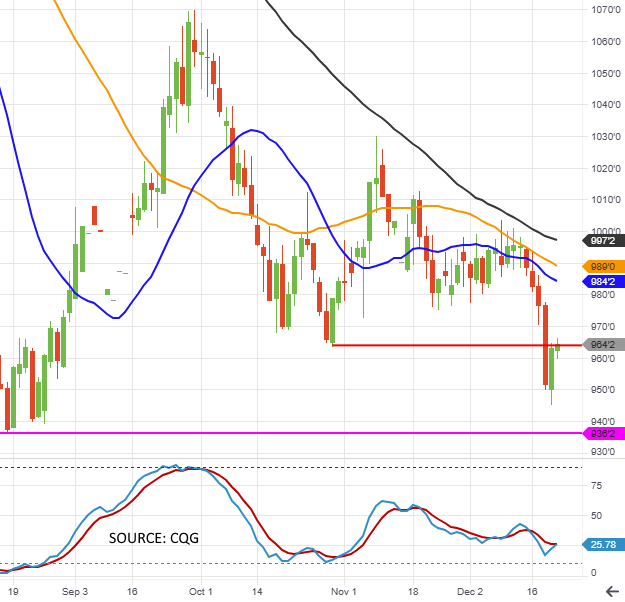Image resolution: width=625 pixels, height=602 pixels.
Task: Click the 1050'0 price axis label
Action: [x=606, y=73]
